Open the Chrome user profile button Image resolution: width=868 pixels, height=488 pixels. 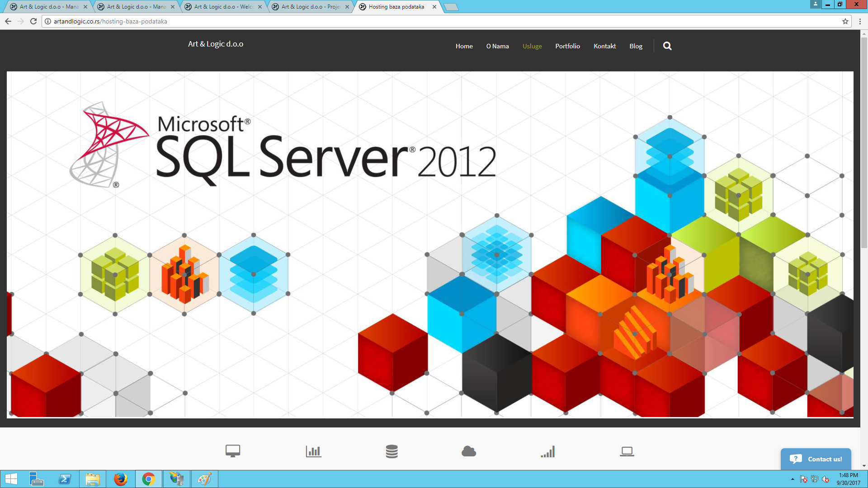pyautogui.click(x=816, y=4)
